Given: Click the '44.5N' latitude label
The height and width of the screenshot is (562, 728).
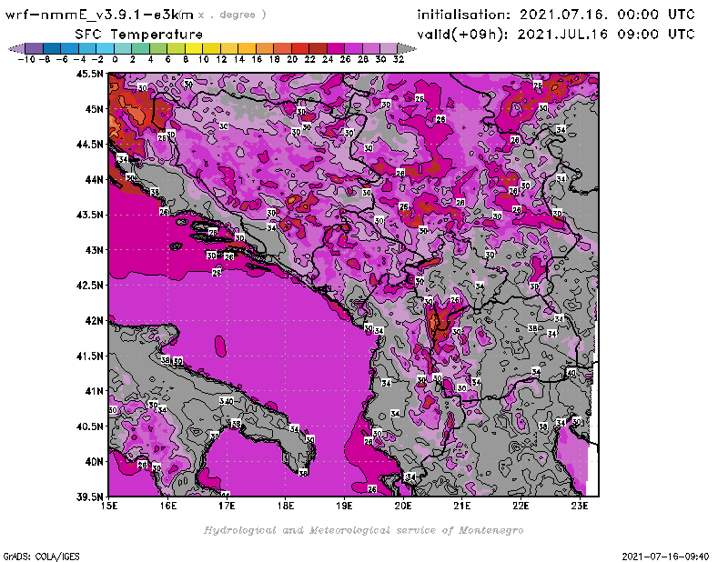Looking at the screenshot, I should [x=89, y=145].
